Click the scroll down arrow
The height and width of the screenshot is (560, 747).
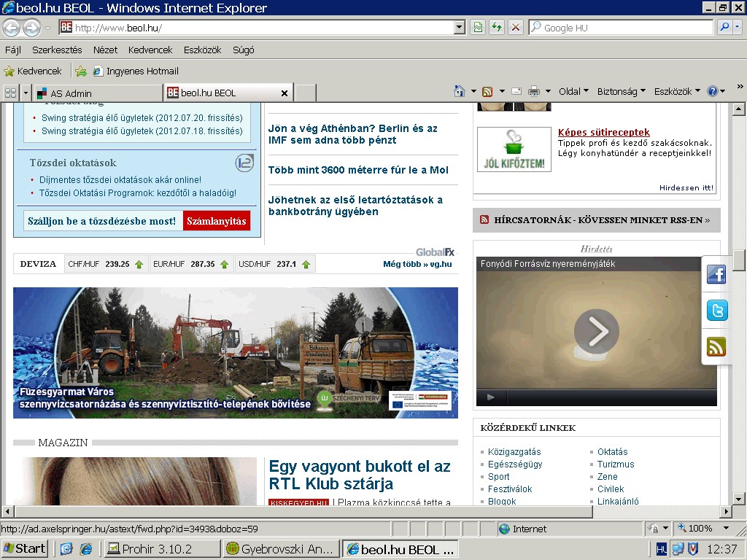[x=738, y=499]
